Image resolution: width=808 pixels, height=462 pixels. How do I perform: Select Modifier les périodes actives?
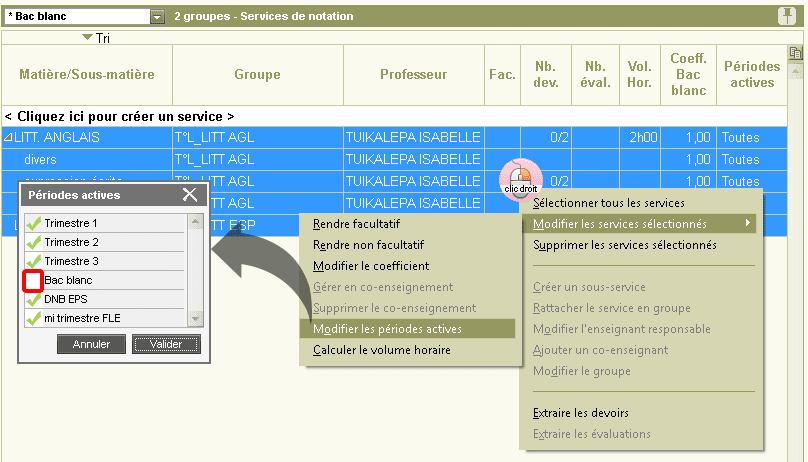click(x=407, y=329)
